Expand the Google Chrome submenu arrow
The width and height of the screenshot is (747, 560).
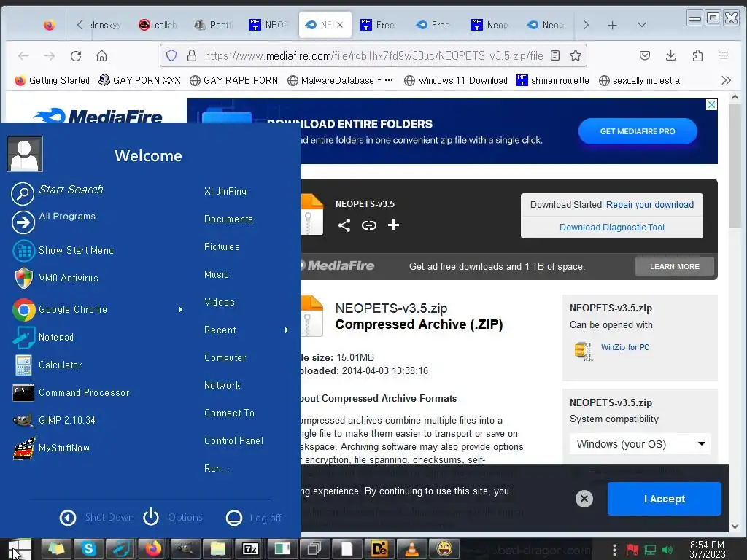pos(181,309)
